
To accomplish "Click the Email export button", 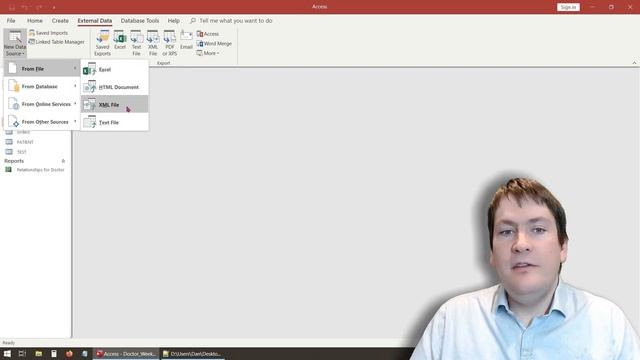I will coord(186,40).
